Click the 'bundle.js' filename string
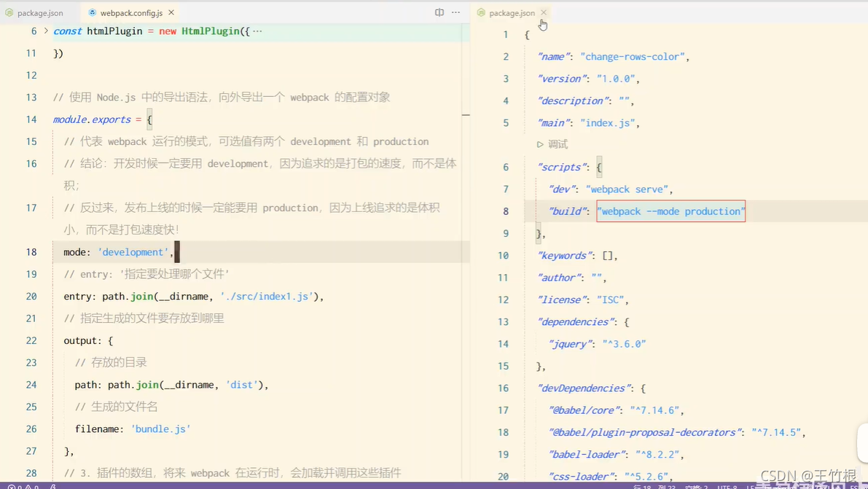The image size is (868, 489). 160,429
